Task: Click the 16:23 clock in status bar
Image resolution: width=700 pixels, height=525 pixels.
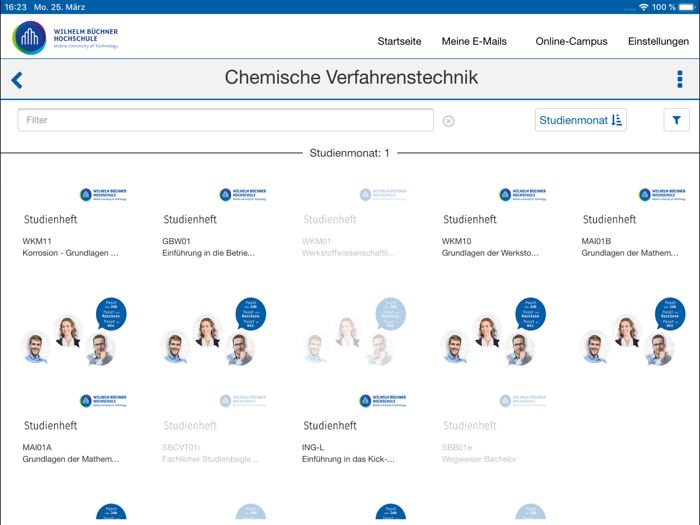Action: coord(16,7)
